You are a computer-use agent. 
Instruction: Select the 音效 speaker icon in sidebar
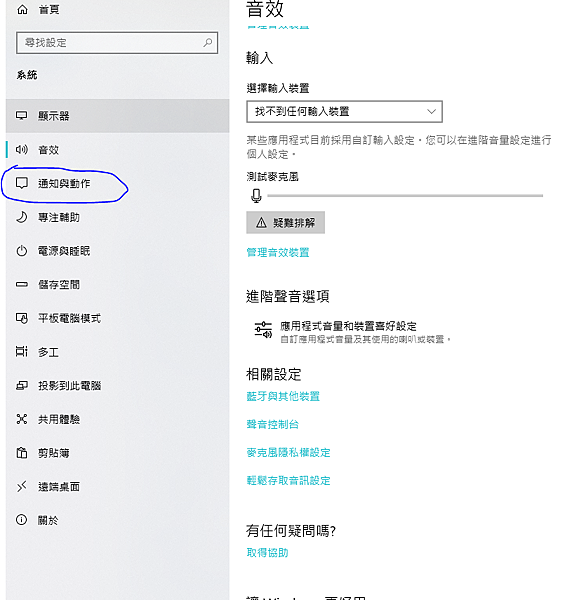[21, 149]
